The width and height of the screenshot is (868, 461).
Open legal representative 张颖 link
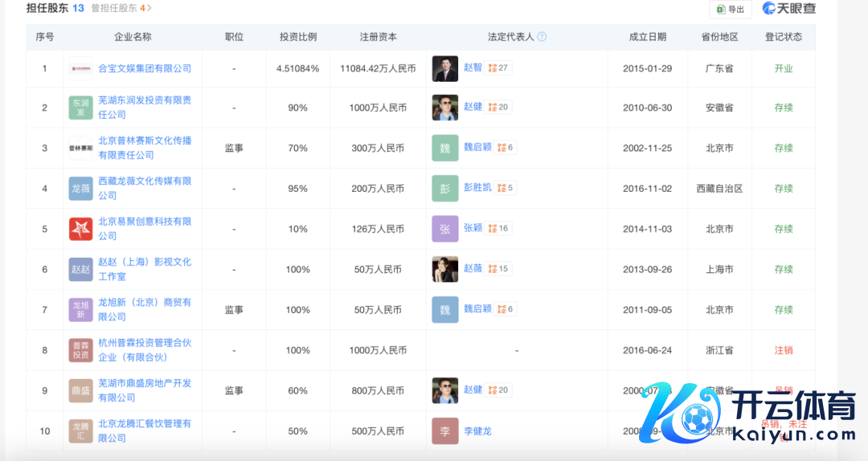pyautogui.click(x=473, y=228)
